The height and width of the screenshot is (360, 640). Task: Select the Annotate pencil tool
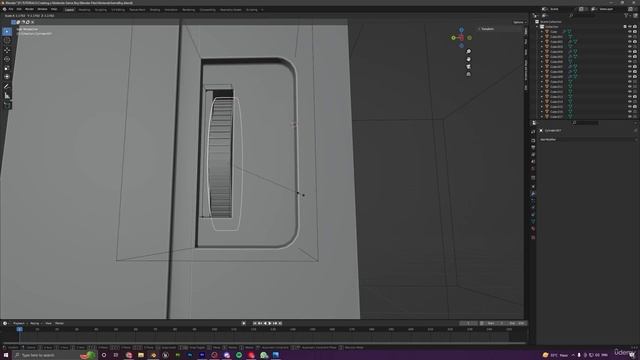tap(7, 87)
